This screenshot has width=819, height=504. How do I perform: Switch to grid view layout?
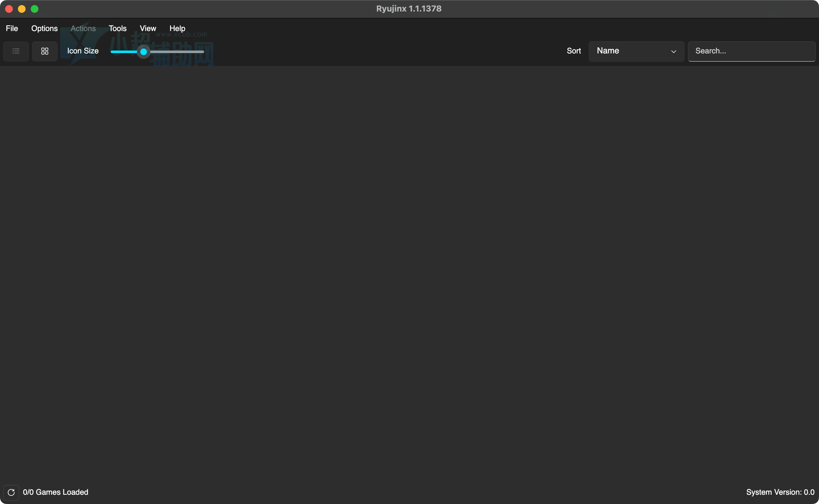pyautogui.click(x=44, y=51)
